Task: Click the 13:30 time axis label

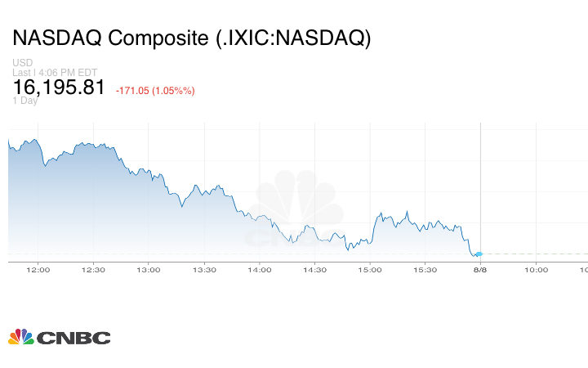Action: (204, 270)
